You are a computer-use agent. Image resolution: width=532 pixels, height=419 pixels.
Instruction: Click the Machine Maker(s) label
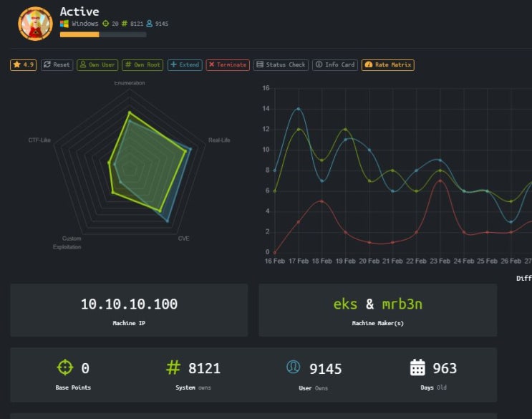pyautogui.click(x=377, y=323)
